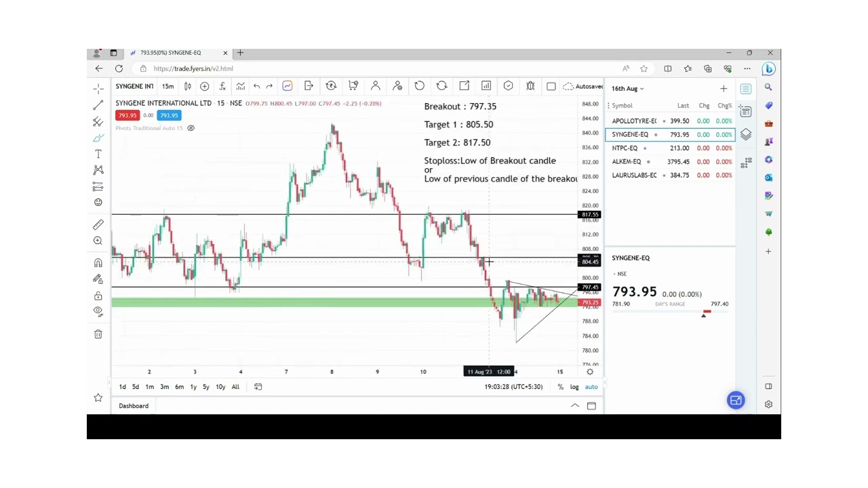Toggle stay in drawing mode
Image resolution: width=868 pixels, height=488 pixels.
[x=98, y=279]
